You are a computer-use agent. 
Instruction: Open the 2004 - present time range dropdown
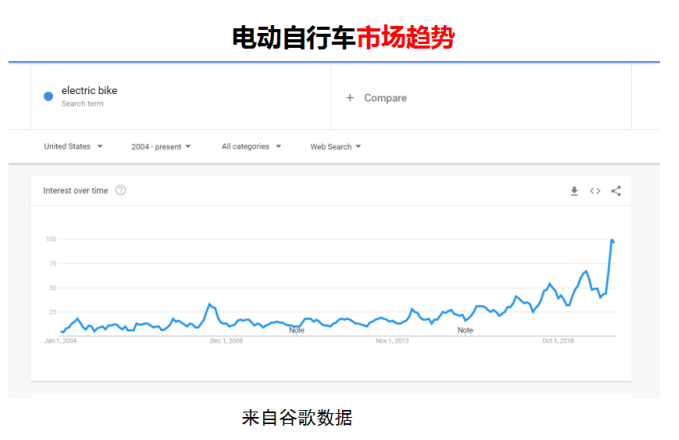(161, 147)
